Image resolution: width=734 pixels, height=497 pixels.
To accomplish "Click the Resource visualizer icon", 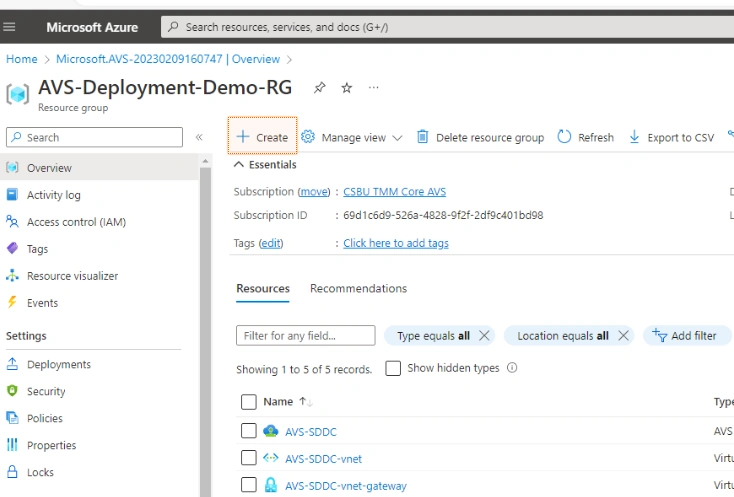I will point(12,276).
